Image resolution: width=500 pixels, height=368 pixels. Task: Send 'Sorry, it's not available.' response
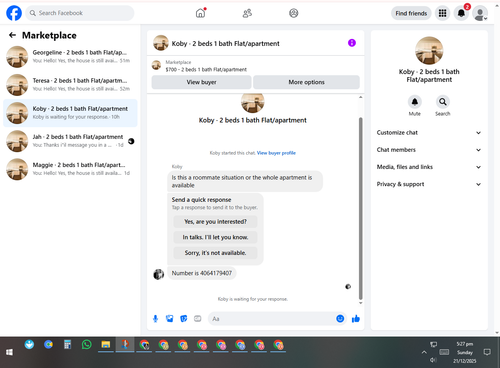coord(215,253)
